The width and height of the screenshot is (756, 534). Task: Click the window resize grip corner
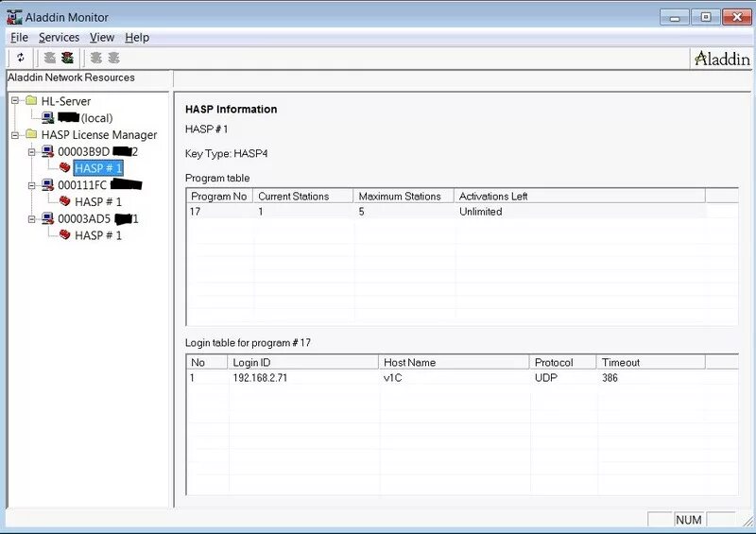point(747,521)
